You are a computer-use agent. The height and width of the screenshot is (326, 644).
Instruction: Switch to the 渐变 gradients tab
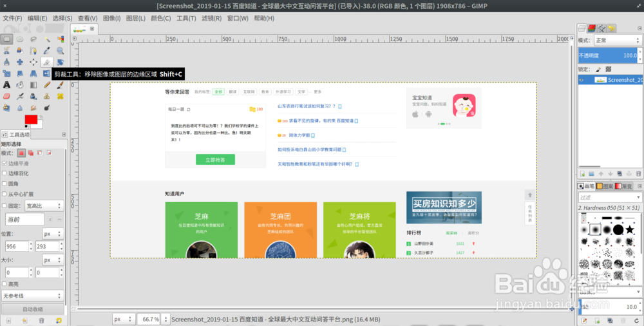(624, 186)
